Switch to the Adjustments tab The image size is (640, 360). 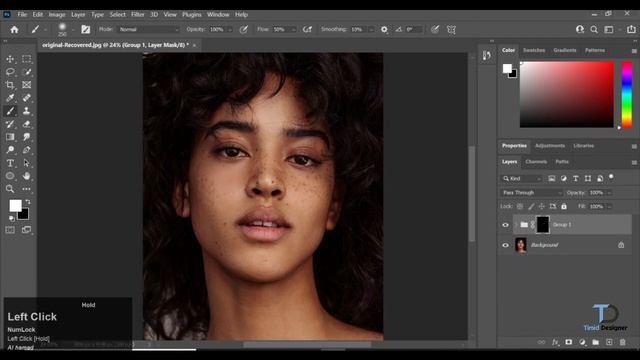pos(550,146)
